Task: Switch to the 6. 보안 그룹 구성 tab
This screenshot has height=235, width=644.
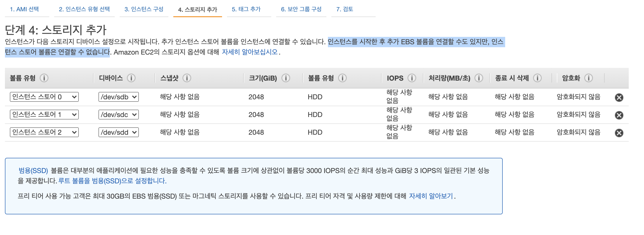Action: (x=301, y=9)
